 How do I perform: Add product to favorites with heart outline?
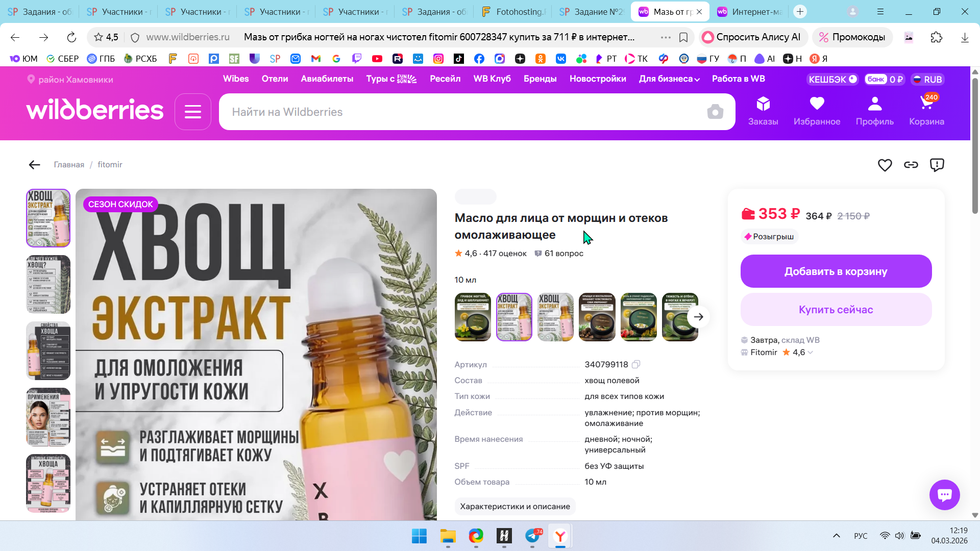[885, 165]
